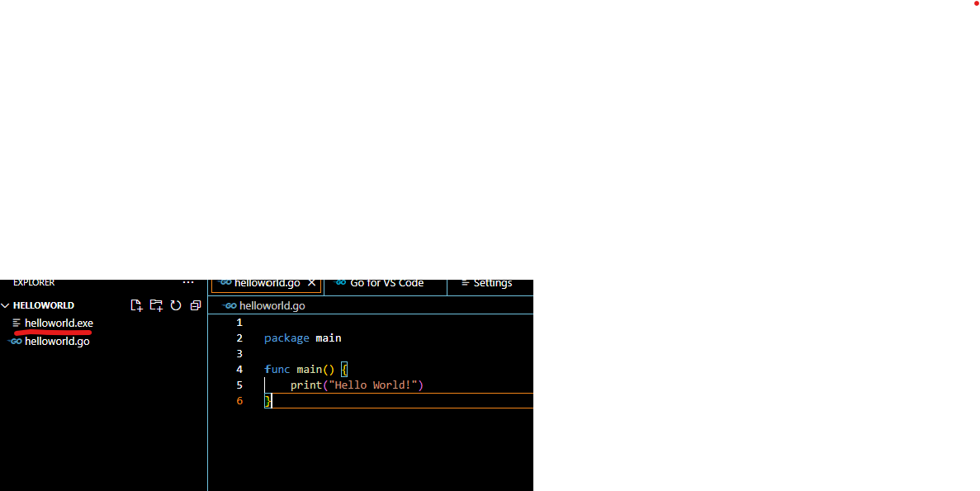Collapse all folders in Explorer
The width and height of the screenshot is (980, 491).
(195, 305)
